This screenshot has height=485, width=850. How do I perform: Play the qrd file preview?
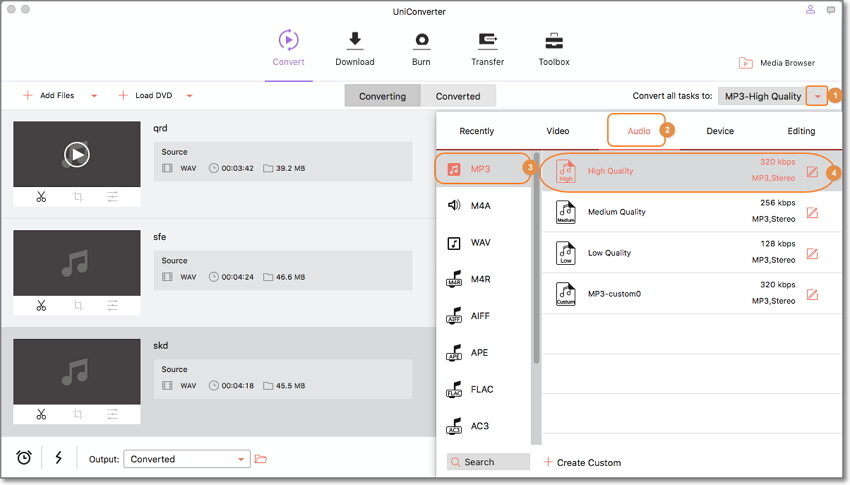tap(77, 154)
